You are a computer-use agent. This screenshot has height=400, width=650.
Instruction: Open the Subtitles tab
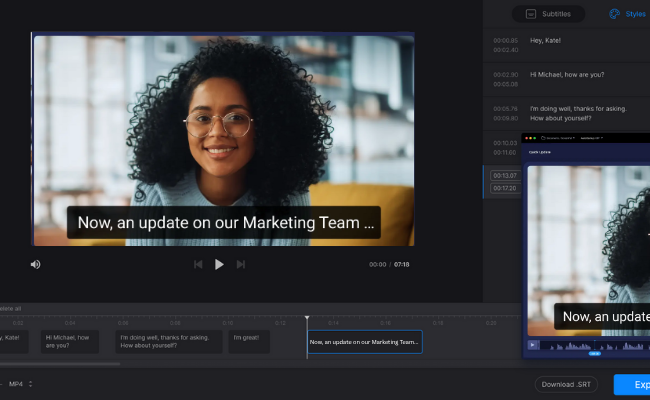pos(548,14)
